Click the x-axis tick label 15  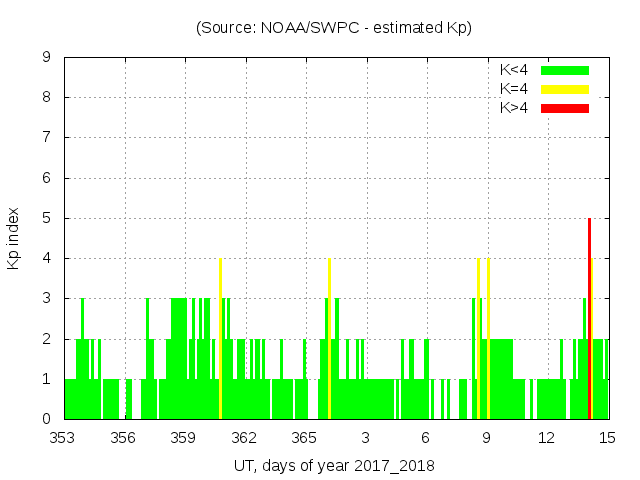click(x=607, y=437)
